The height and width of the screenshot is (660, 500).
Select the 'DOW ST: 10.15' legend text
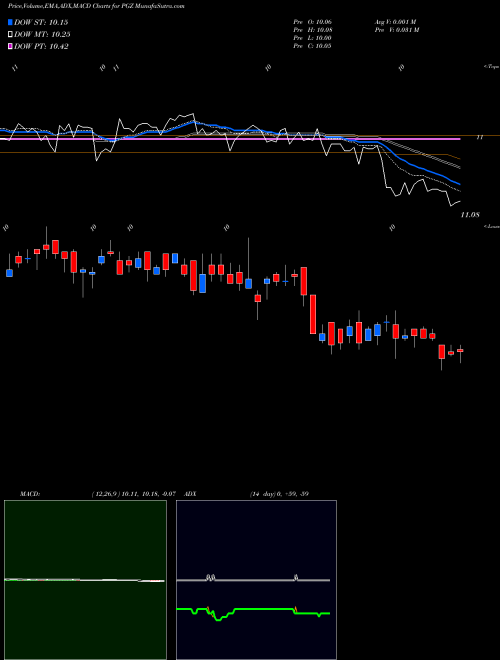[x=41, y=22]
